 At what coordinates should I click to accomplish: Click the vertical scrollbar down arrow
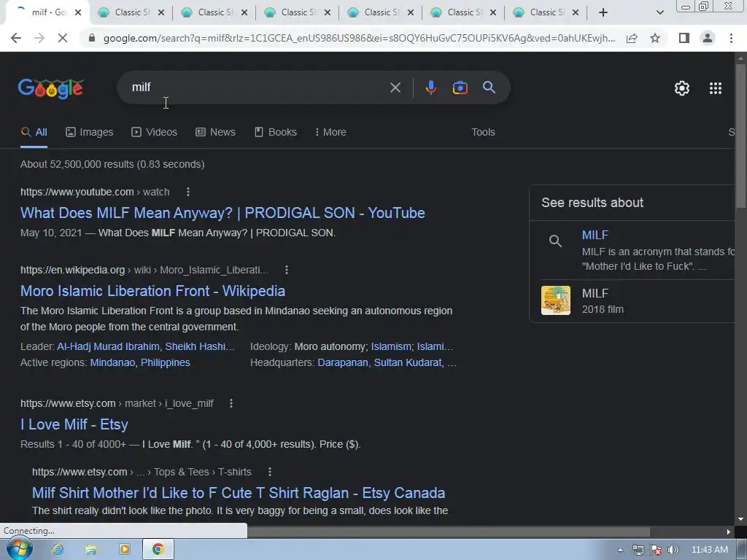coord(740,519)
